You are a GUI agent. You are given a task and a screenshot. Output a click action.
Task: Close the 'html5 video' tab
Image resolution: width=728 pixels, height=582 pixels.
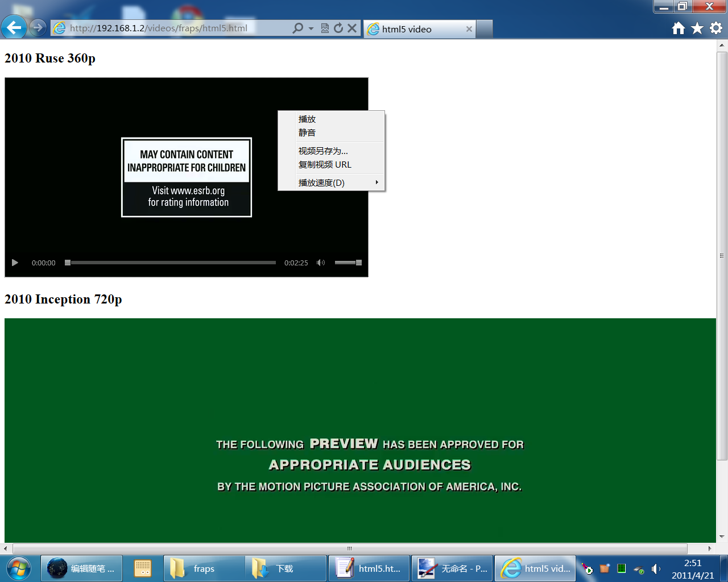[469, 29]
